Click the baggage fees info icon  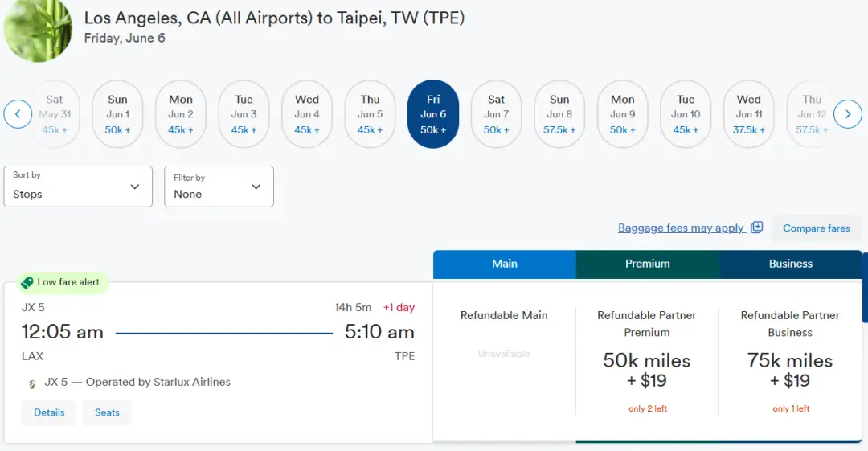pyautogui.click(x=756, y=228)
